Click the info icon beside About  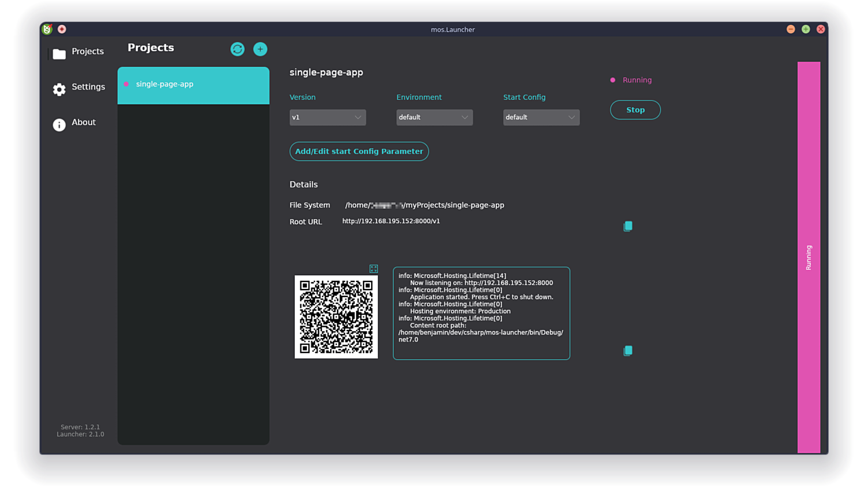point(59,125)
